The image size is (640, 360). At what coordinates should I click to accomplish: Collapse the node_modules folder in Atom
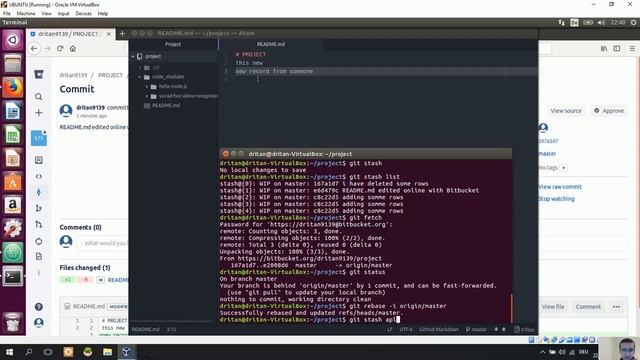(140, 77)
